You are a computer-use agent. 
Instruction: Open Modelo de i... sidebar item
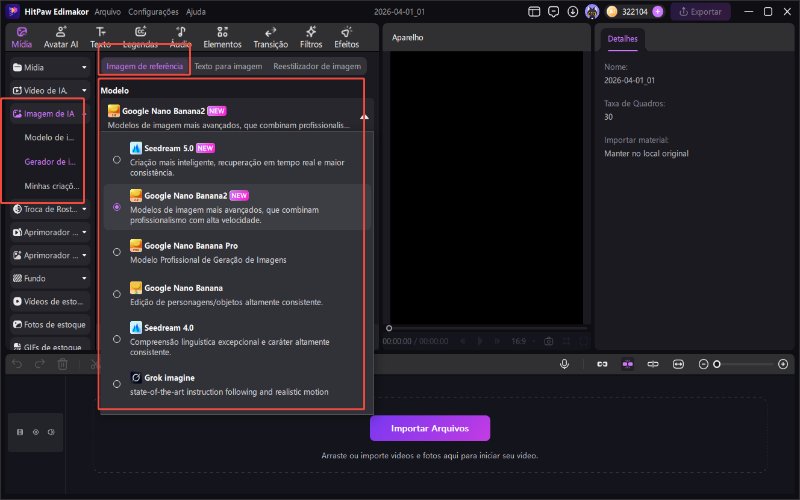coord(49,137)
